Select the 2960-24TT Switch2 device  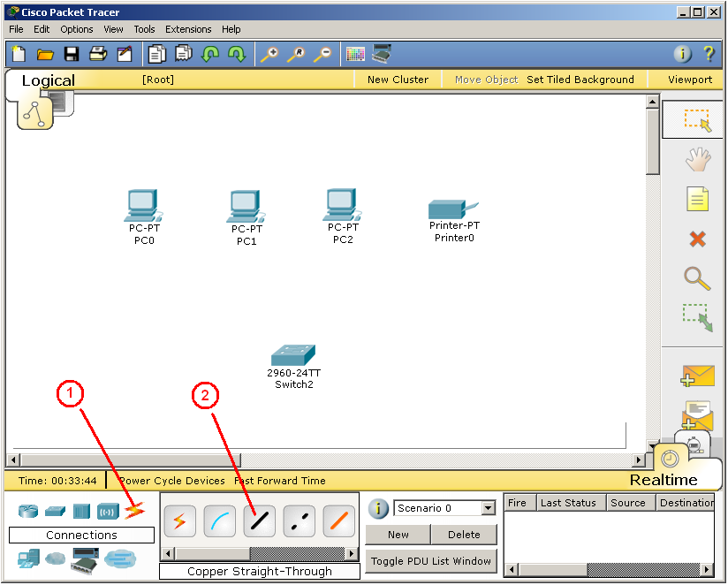coord(293,367)
